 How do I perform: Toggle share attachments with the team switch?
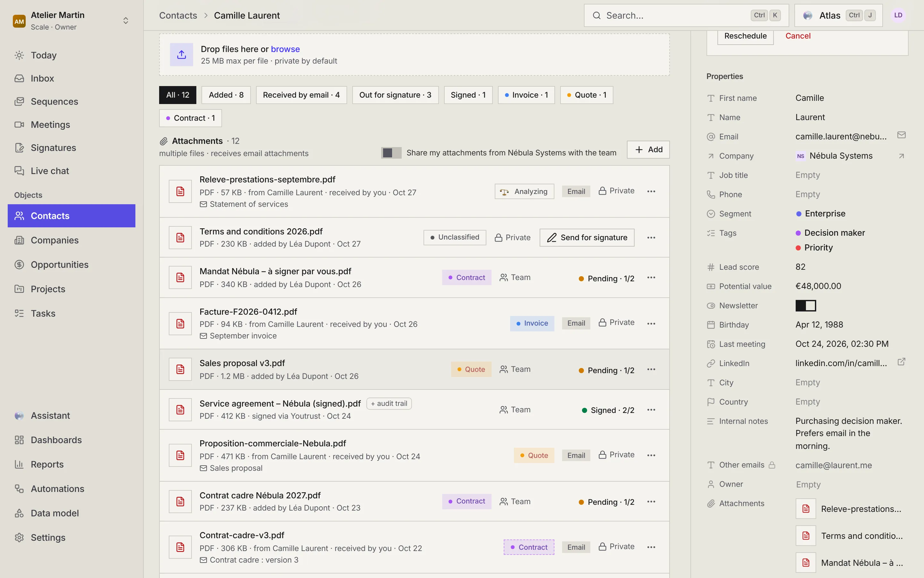[391, 153]
